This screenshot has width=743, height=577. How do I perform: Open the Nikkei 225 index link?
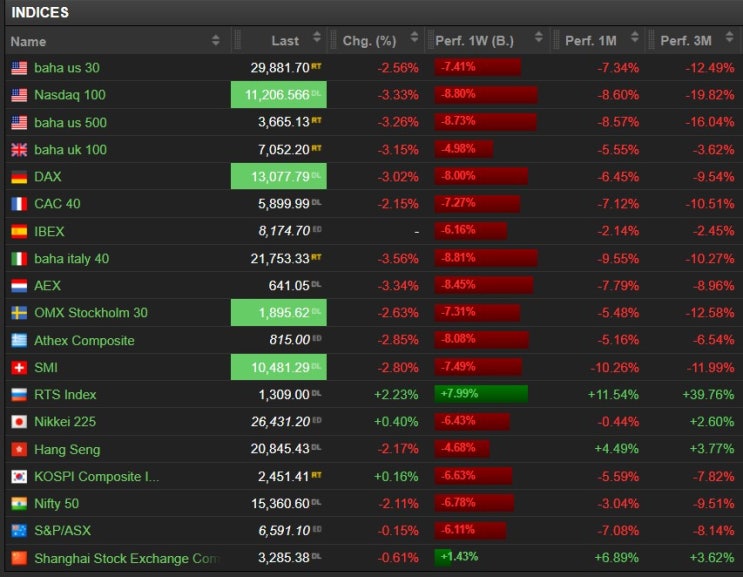point(65,422)
